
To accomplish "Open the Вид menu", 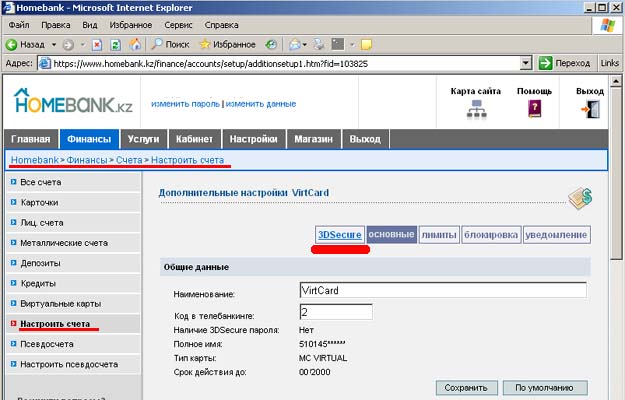I will pos(90,25).
